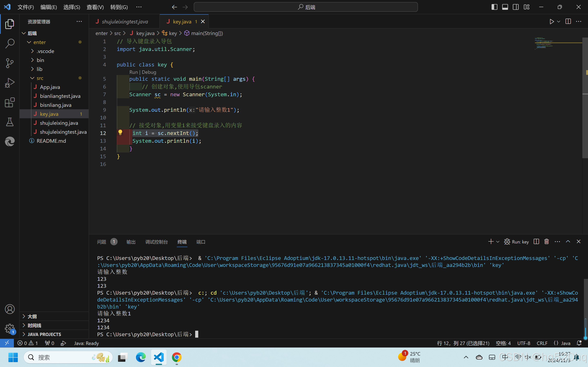The image size is (588, 367).
Task: Click the UTF-8 encoding status item
Action: tap(524, 343)
